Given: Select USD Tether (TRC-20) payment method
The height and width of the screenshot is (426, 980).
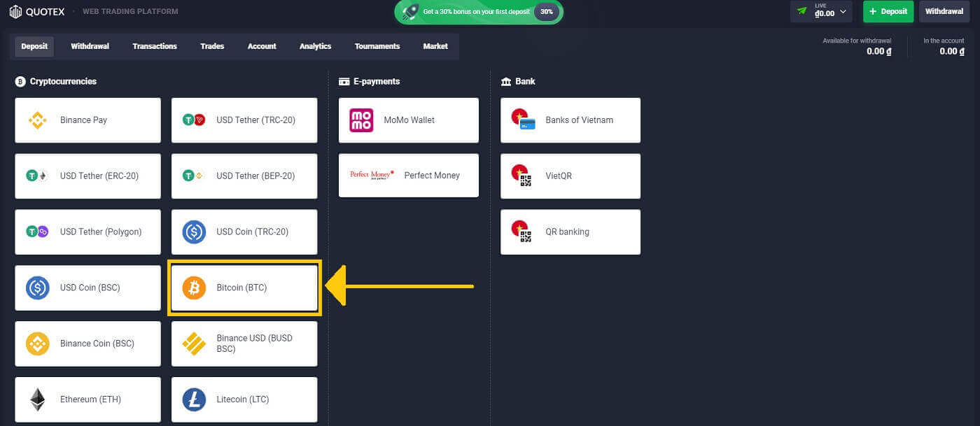Looking at the screenshot, I should 244,120.
